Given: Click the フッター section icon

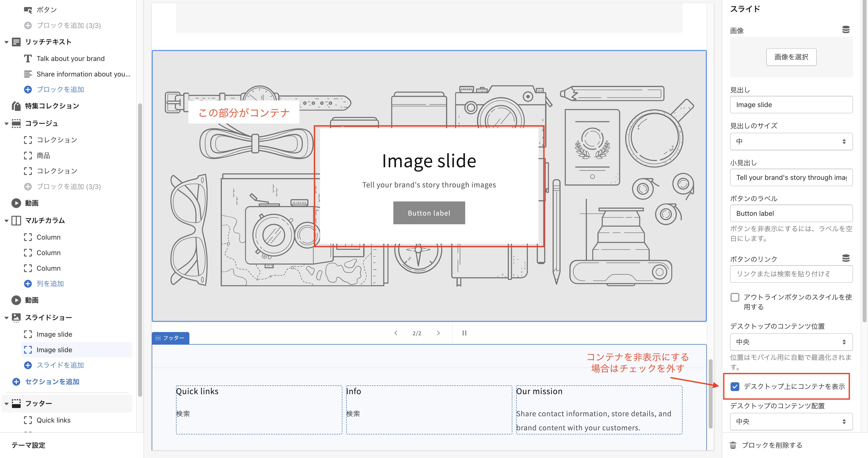Looking at the screenshot, I should [x=16, y=403].
